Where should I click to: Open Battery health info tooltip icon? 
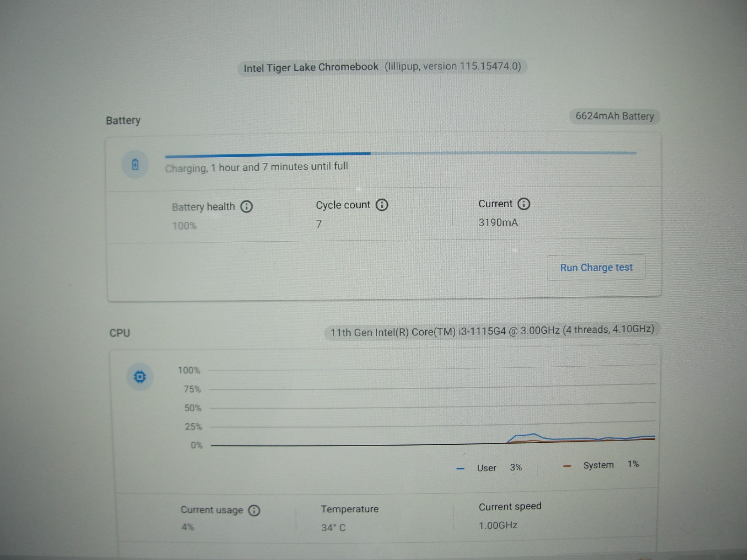click(247, 206)
